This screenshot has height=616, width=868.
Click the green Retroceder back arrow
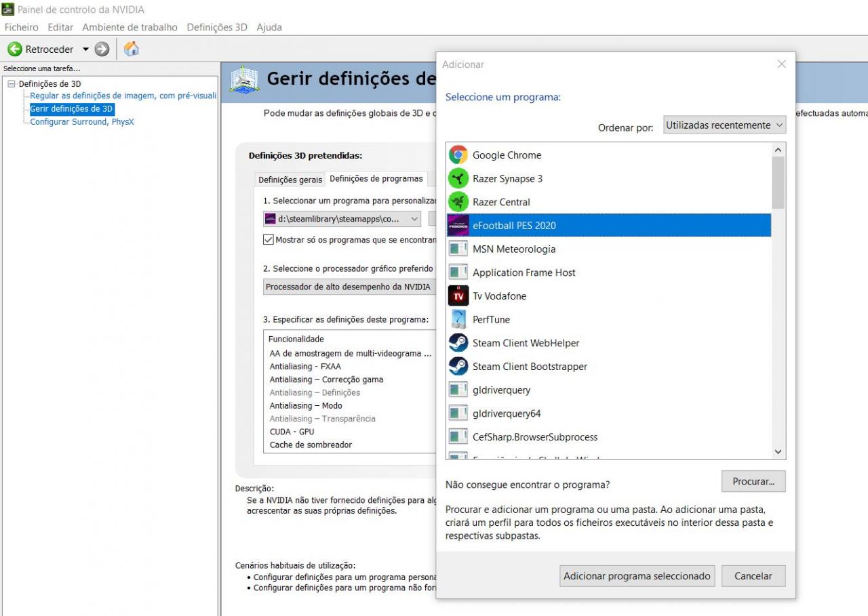click(x=15, y=49)
